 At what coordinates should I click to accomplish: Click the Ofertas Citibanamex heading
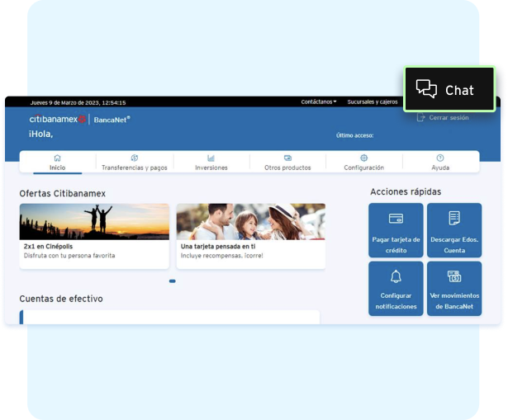click(63, 194)
